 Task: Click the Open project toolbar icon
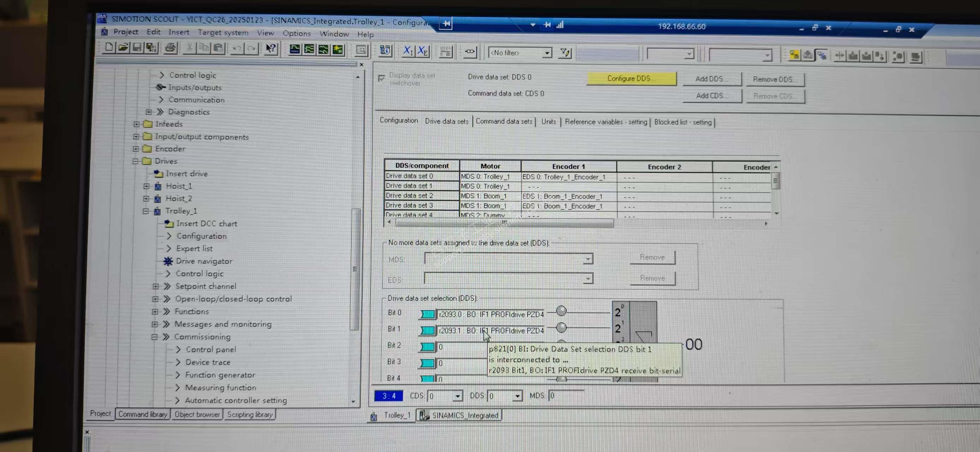click(122, 48)
